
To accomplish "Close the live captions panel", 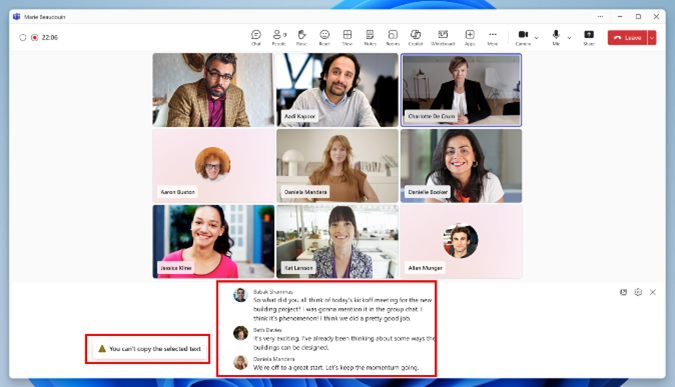I will (653, 292).
